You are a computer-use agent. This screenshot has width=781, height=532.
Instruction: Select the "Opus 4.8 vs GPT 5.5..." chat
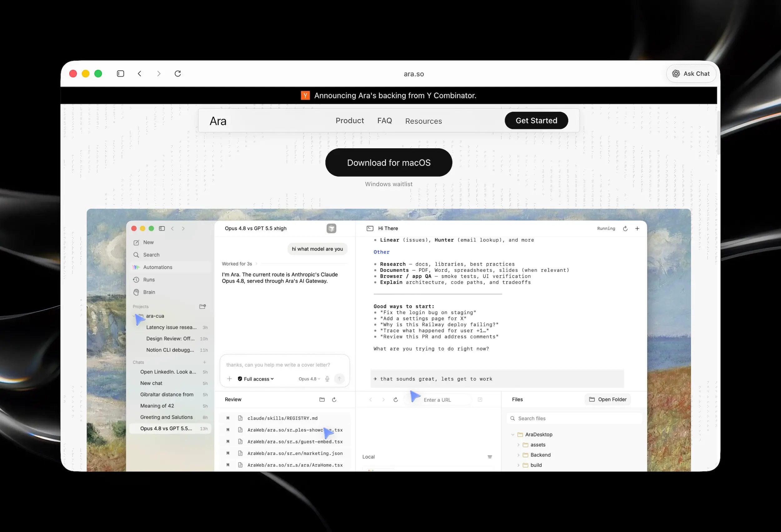[170, 429]
